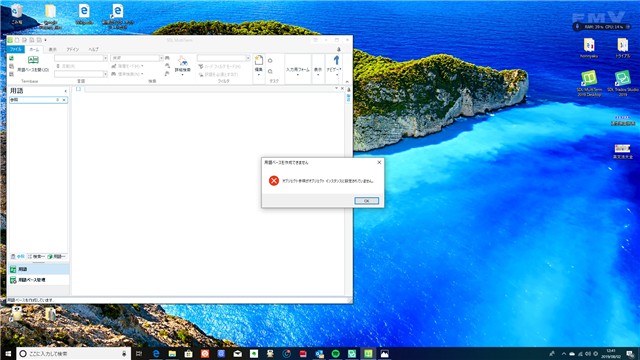Click the blue navigation arrow icon
640x360 pixels.
coord(336,60)
